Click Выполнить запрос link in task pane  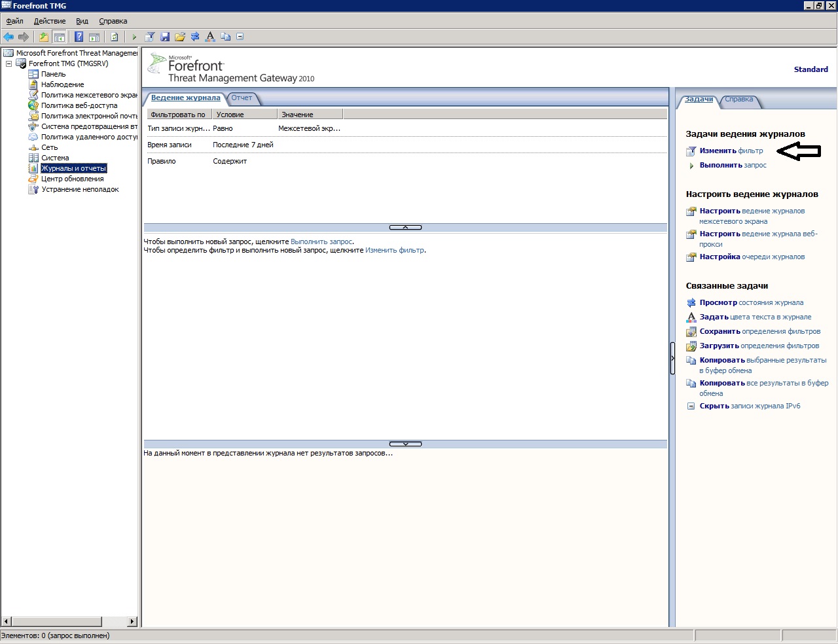[733, 165]
